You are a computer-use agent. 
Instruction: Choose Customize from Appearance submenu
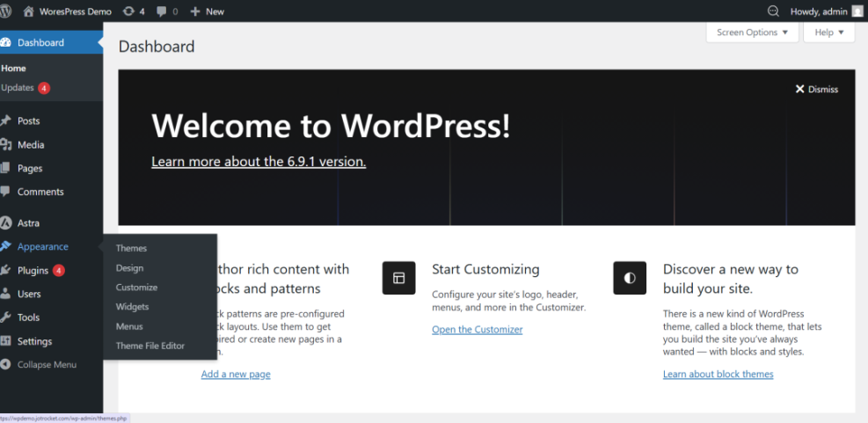click(x=136, y=288)
